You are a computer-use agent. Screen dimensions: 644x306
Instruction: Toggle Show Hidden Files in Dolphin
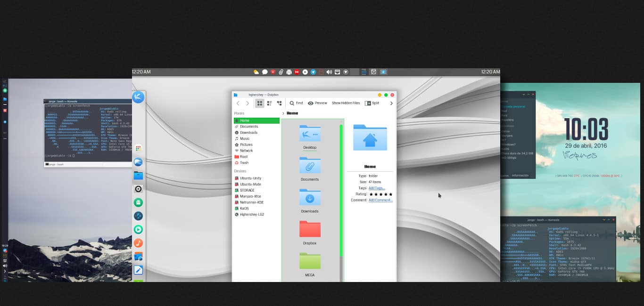(346, 103)
